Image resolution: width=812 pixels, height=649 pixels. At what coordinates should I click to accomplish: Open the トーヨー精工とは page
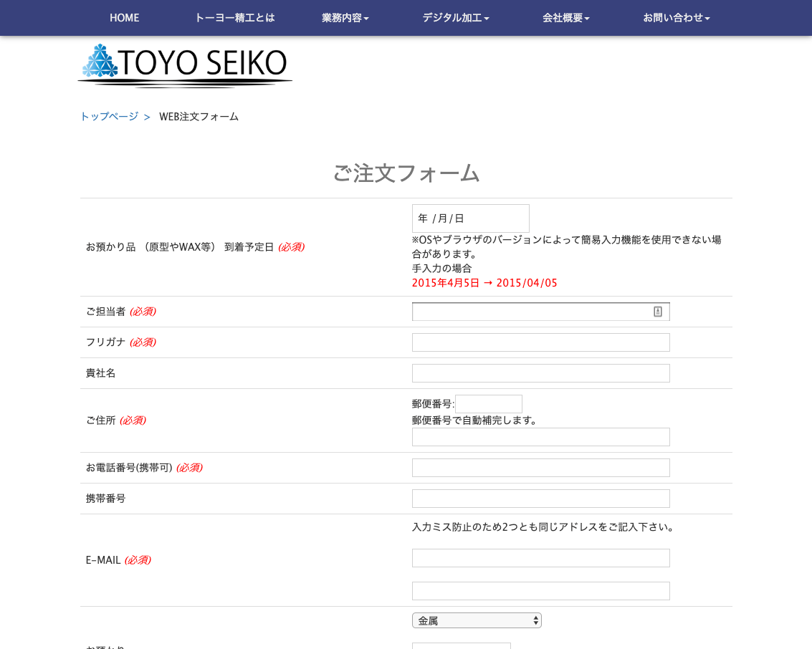234,18
